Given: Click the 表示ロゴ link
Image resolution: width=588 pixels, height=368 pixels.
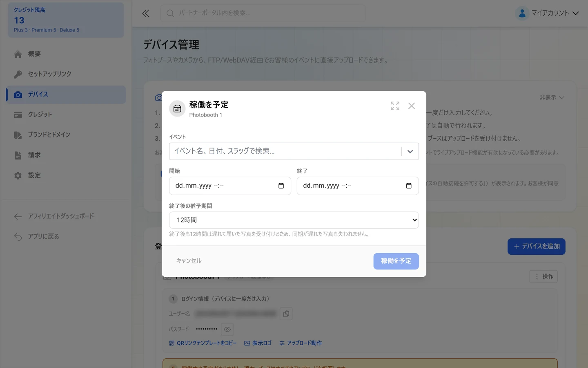Looking at the screenshot, I should 258,343.
